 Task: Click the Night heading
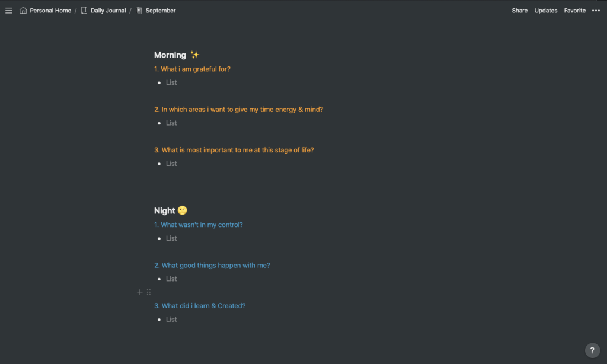(164, 211)
